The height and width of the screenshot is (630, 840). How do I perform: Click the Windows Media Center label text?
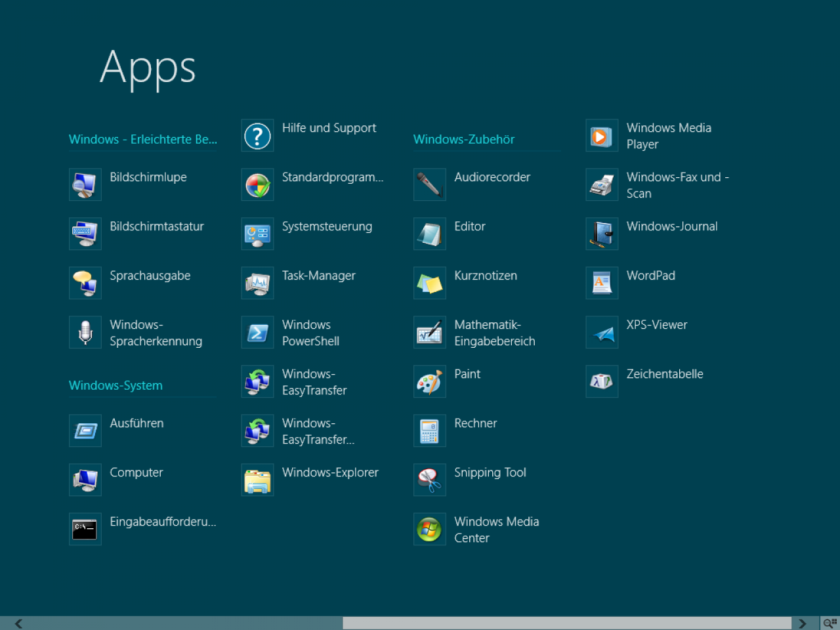[x=497, y=530]
